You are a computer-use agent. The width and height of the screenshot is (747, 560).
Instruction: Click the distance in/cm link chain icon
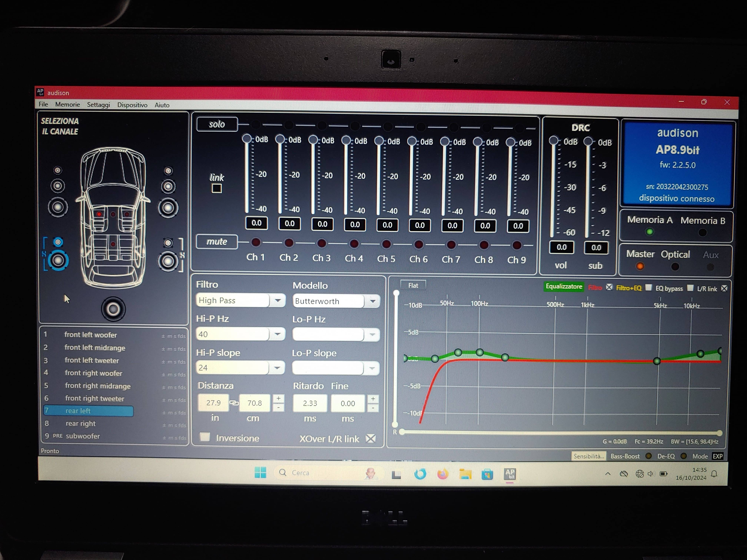coord(234,403)
